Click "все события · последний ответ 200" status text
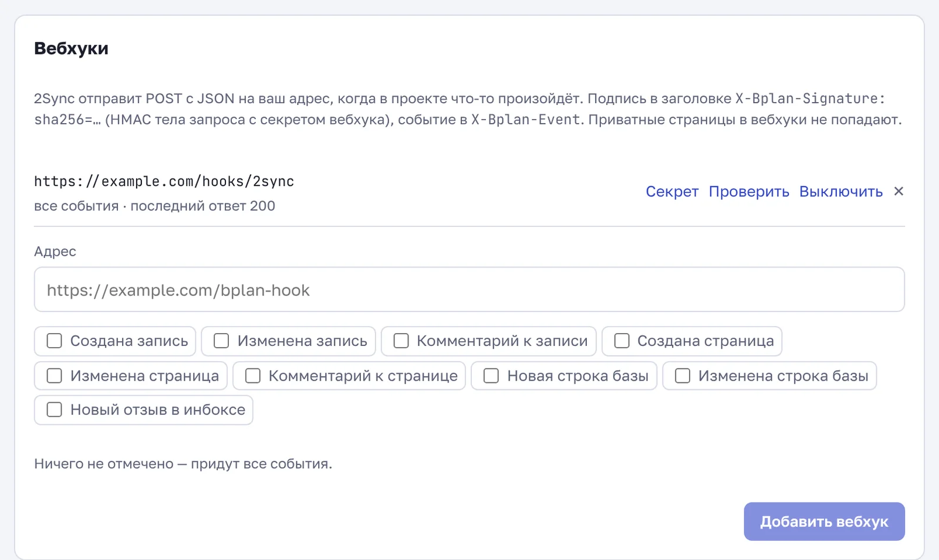Viewport: 939px width, 560px height. click(x=154, y=206)
